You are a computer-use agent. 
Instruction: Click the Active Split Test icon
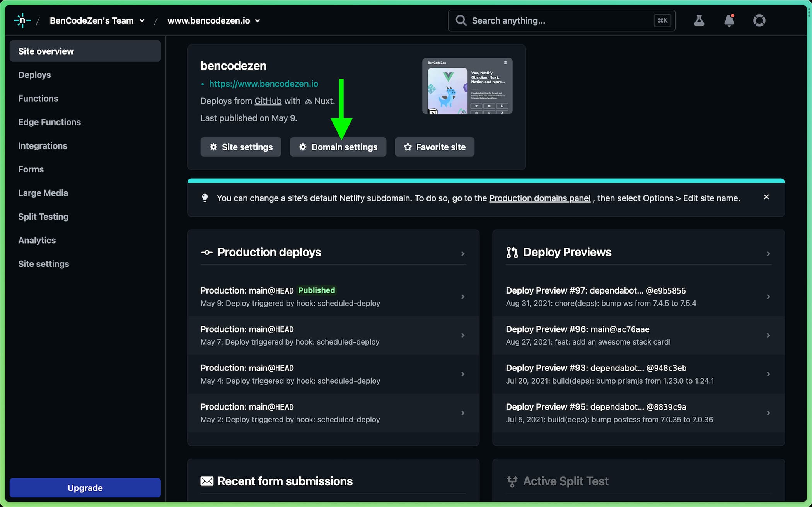point(512,481)
